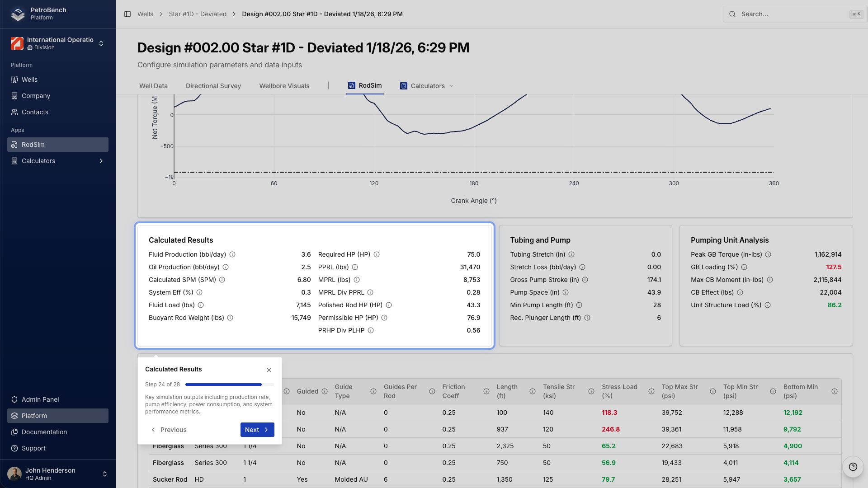
Task: Click the help question mark bubble bottom right
Action: 853,467
